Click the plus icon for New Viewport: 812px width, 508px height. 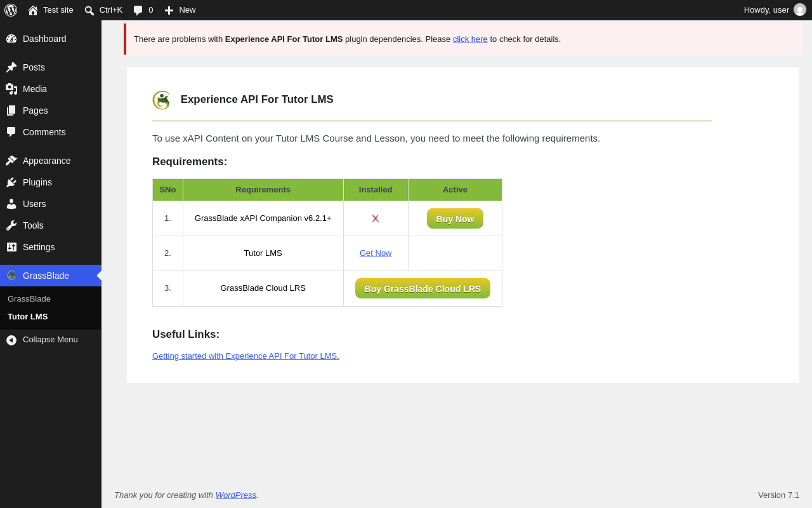click(x=169, y=10)
